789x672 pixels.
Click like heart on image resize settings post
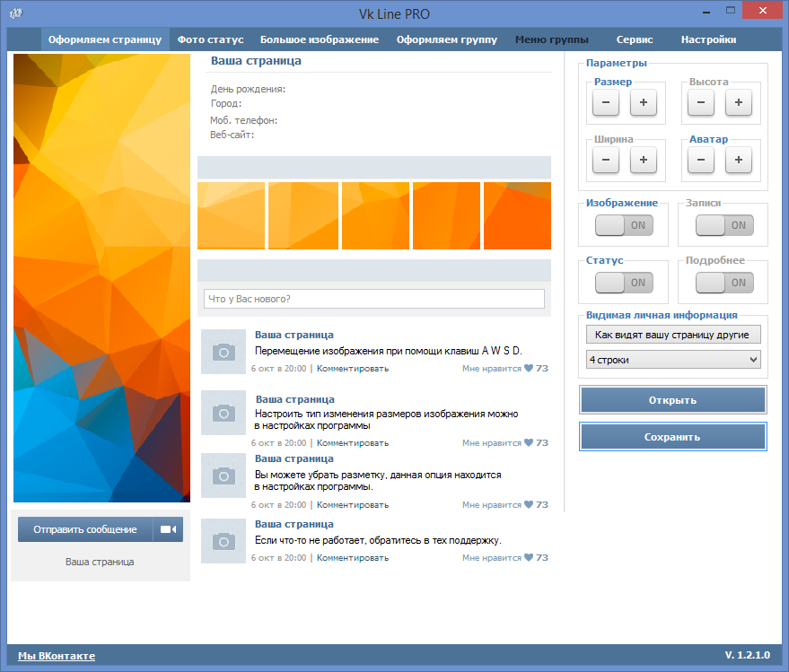point(529,442)
